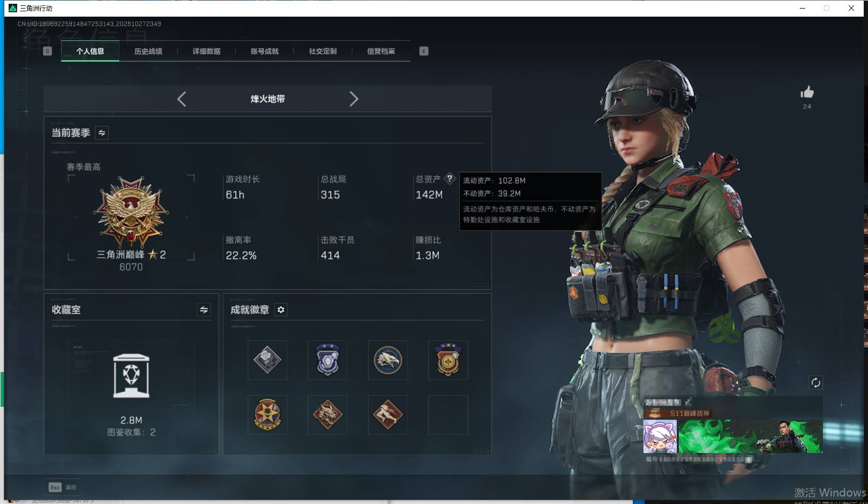This screenshot has width=868, height=504.
Task: Click the rank score 6070
Action: [131, 267]
